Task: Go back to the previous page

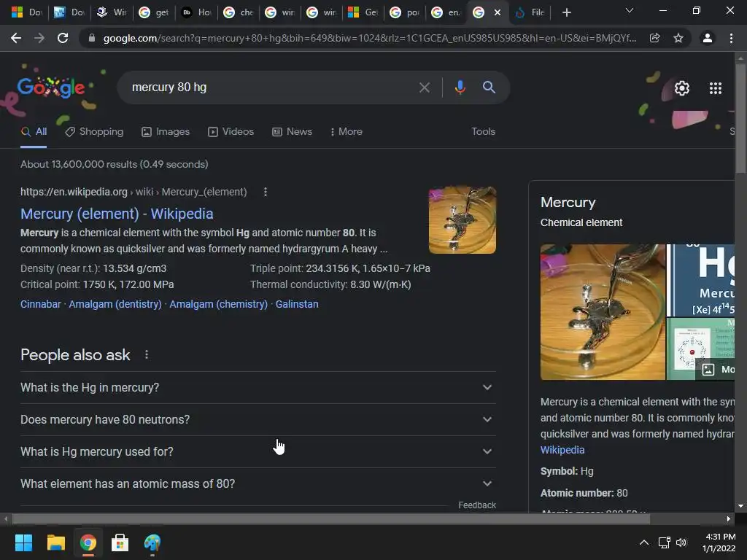Action: (x=16, y=38)
